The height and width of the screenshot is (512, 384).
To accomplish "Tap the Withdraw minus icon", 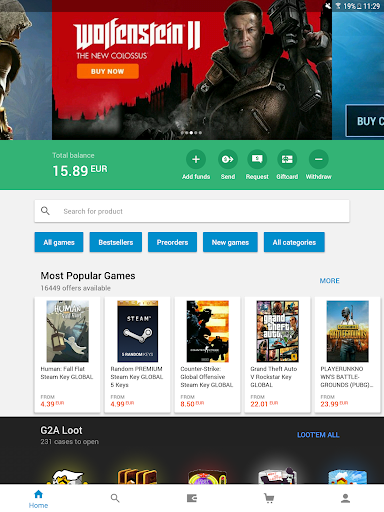I will (x=318, y=159).
